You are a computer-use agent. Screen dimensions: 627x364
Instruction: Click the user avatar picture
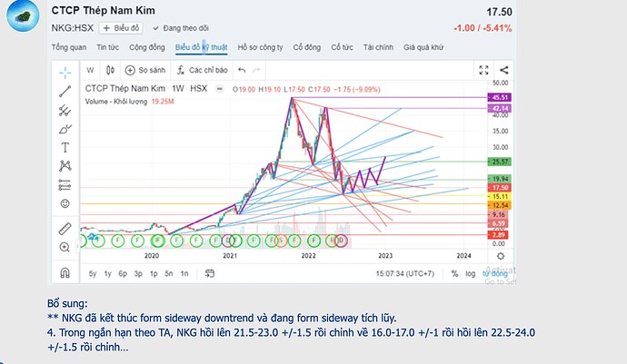(x=23, y=16)
